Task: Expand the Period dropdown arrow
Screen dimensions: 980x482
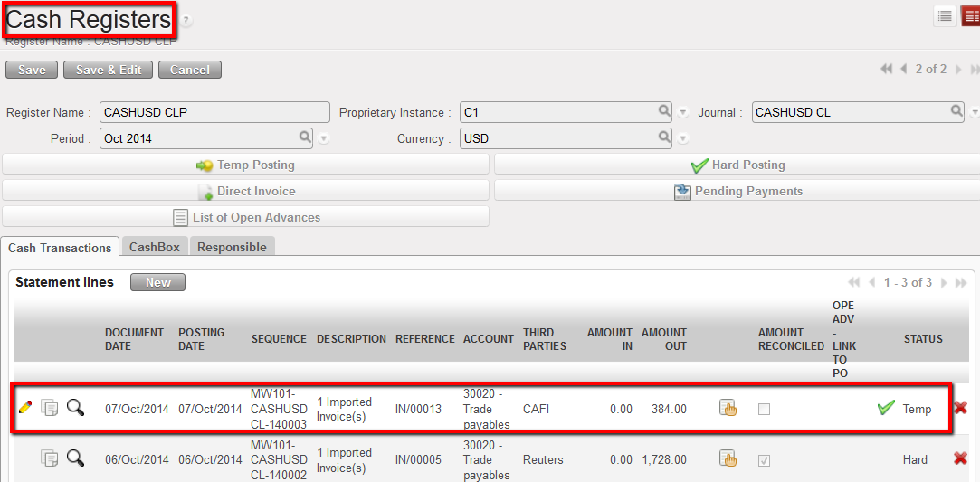Action: (324, 139)
